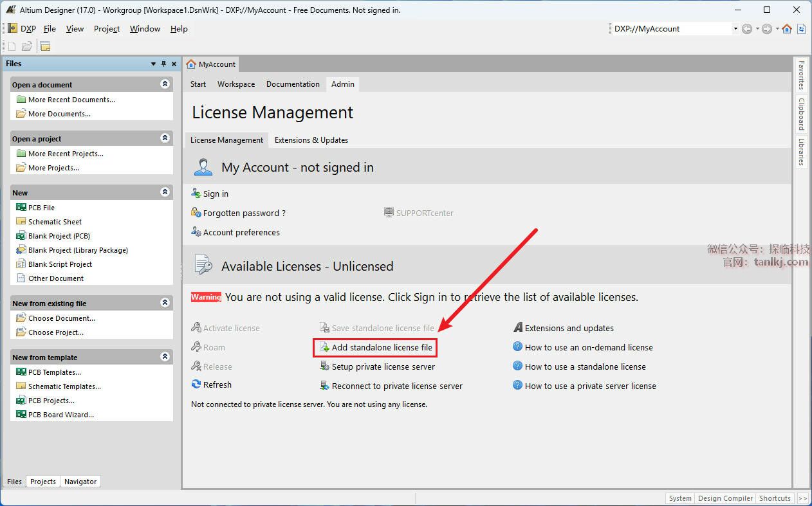Create a Blank Project (Library Package)

point(78,250)
